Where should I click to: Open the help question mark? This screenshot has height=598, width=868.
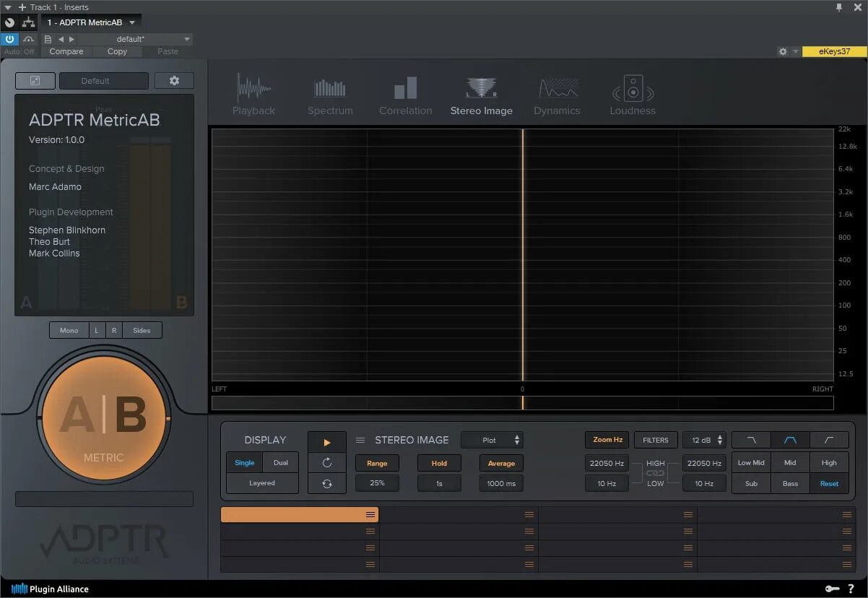tap(851, 589)
